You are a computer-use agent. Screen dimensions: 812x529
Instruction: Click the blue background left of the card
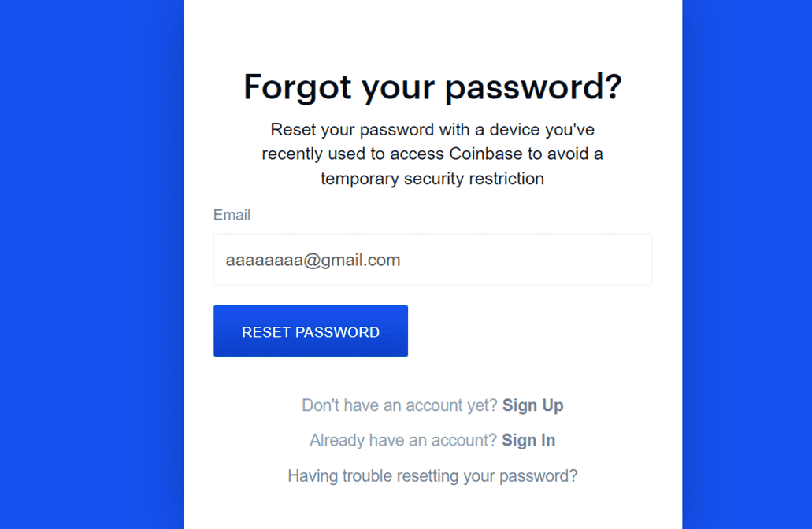(91, 264)
